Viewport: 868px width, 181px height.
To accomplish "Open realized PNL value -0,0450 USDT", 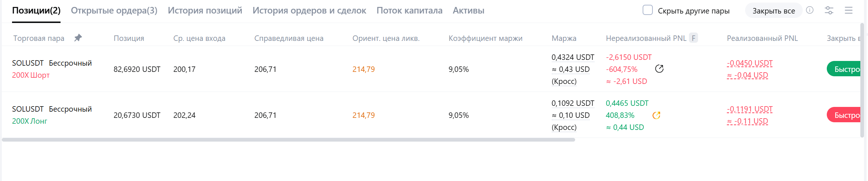I will pos(749,63).
